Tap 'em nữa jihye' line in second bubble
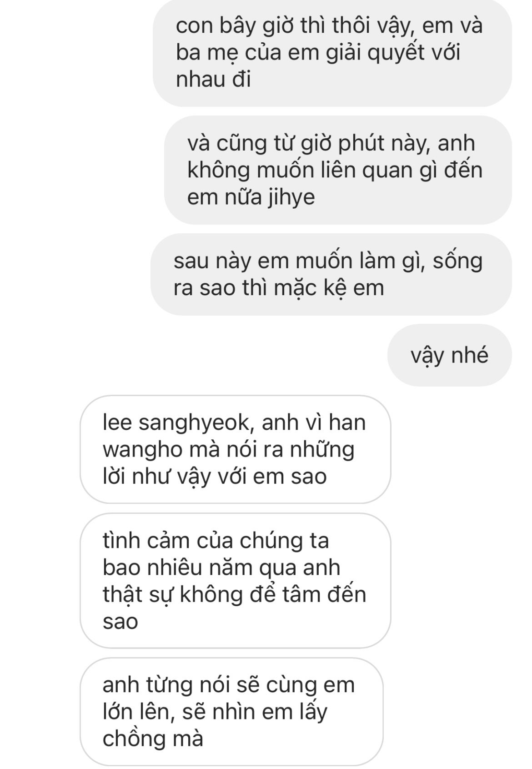 (251, 197)
